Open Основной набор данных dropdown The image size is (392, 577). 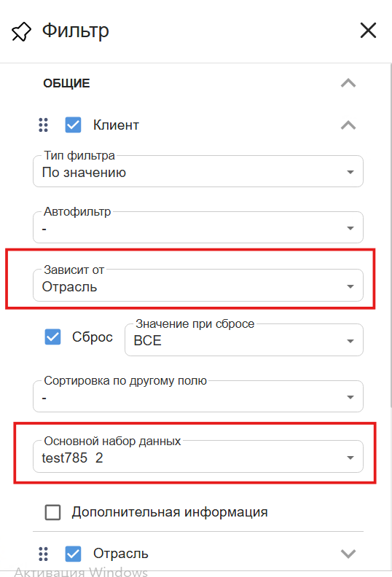(x=198, y=457)
